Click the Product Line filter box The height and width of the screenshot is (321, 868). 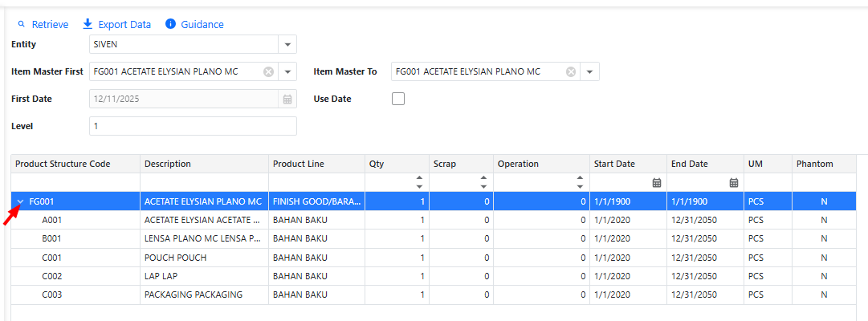click(x=316, y=183)
